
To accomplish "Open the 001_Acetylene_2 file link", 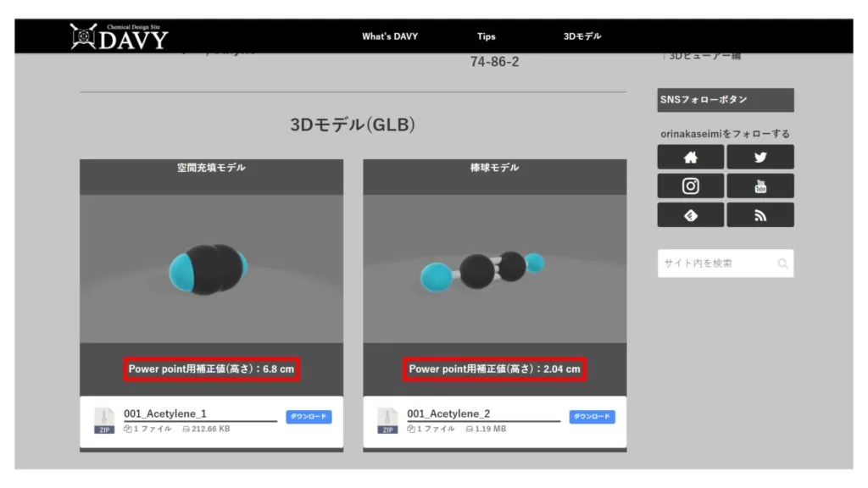I will point(448,413).
